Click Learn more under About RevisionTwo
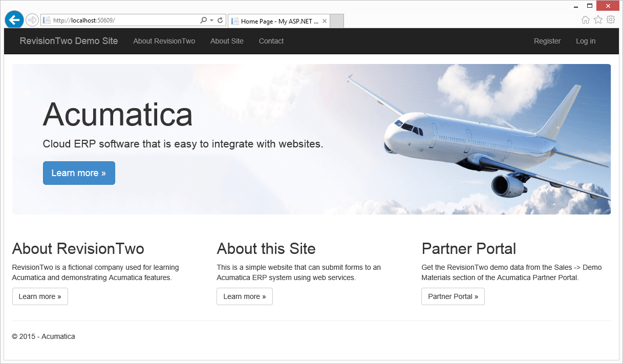The height and width of the screenshot is (364, 623). point(40,296)
